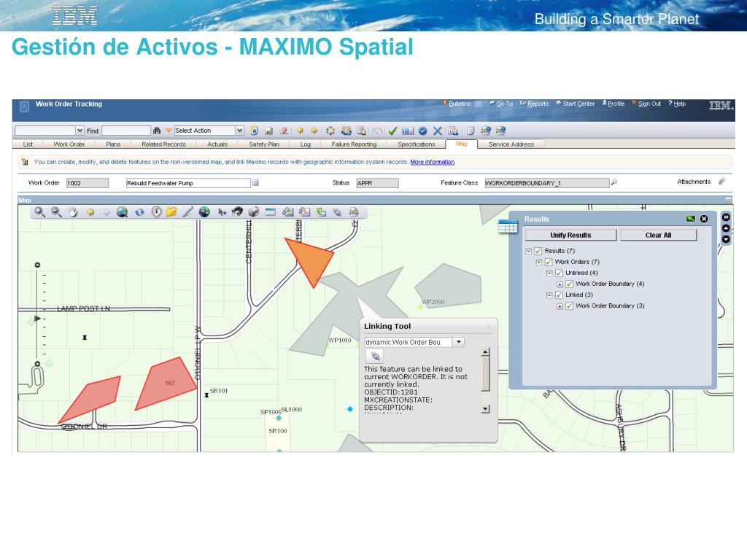Open the Service Address tab
This screenshot has width=747, height=560.
click(511, 144)
